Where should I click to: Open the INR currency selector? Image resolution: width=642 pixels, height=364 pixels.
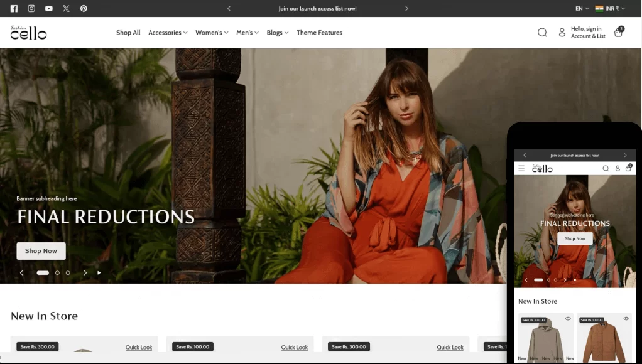611,9
